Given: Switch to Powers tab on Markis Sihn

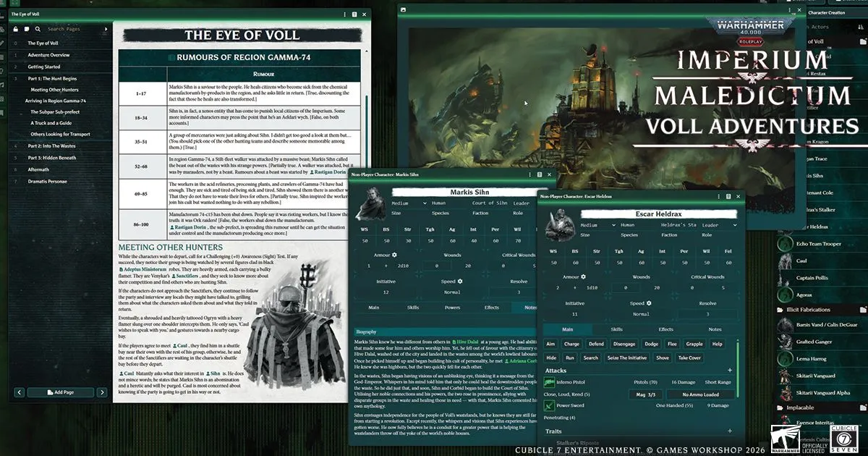Looking at the screenshot, I should click(x=452, y=308).
